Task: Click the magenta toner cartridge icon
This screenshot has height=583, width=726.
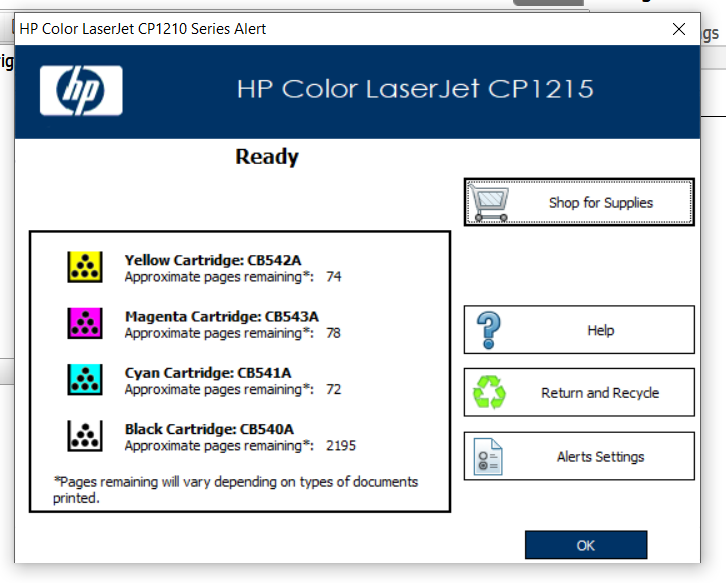Action: click(x=85, y=323)
